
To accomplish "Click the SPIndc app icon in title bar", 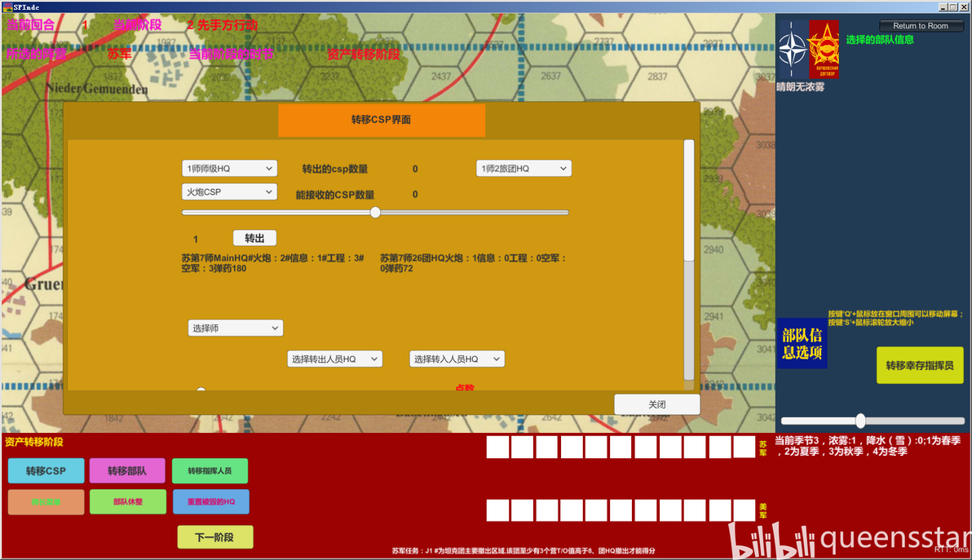I will pyautogui.click(x=7, y=7).
